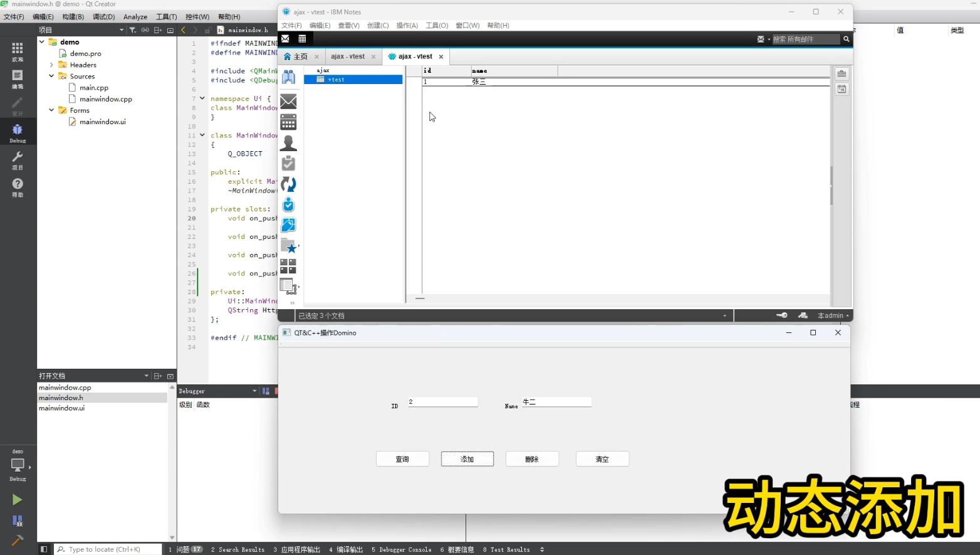
Task: Switch to Debug mode in Qt Creator
Action: pyautogui.click(x=18, y=132)
